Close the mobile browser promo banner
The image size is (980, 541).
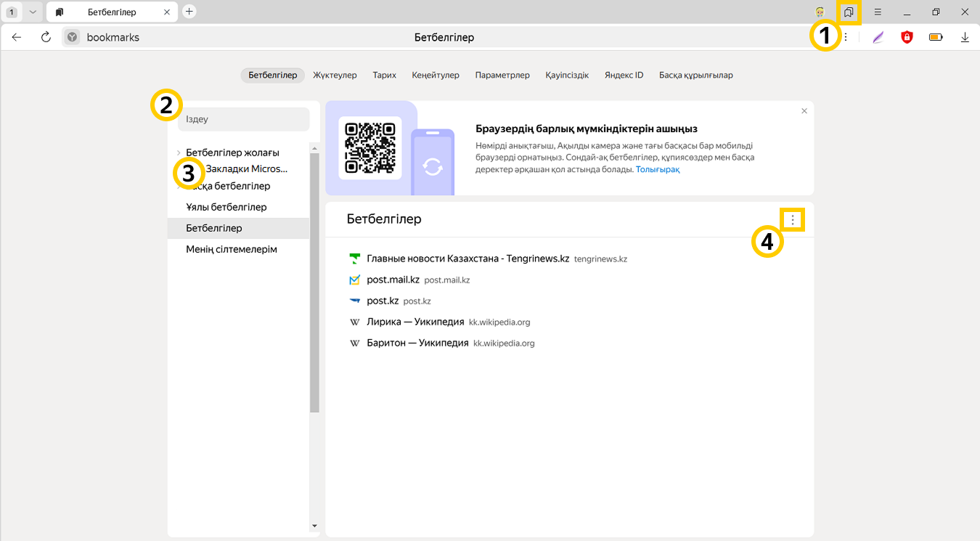804,111
